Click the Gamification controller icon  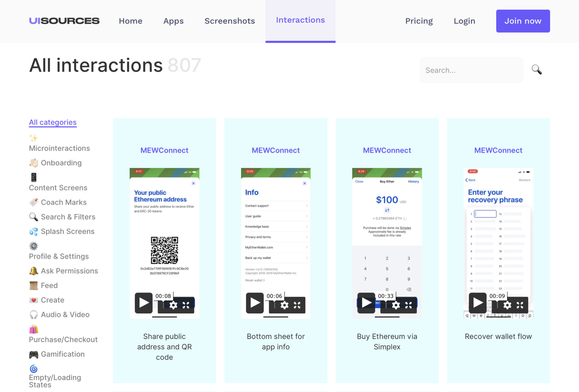pyautogui.click(x=34, y=354)
